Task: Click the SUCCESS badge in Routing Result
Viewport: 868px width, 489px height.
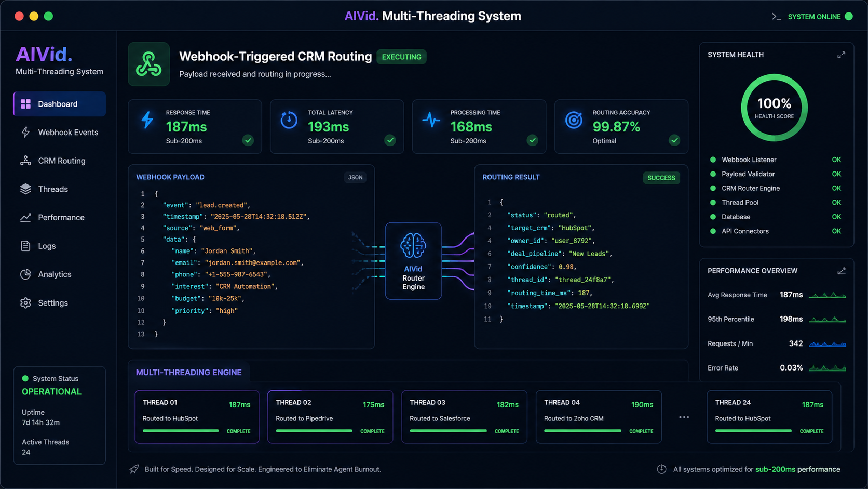Action: [x=661, y=178]
